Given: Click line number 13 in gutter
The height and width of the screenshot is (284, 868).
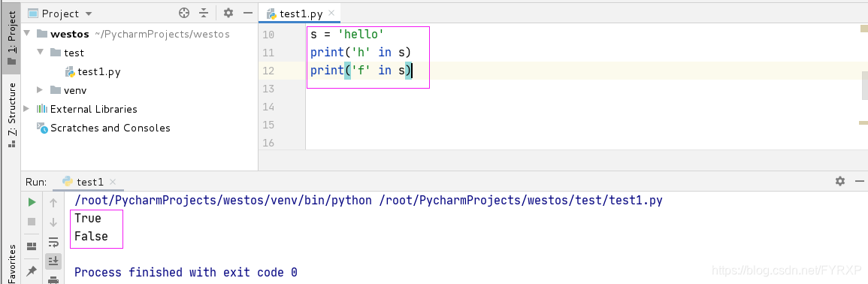Looking at the screenshot, I should click(268, 89).
